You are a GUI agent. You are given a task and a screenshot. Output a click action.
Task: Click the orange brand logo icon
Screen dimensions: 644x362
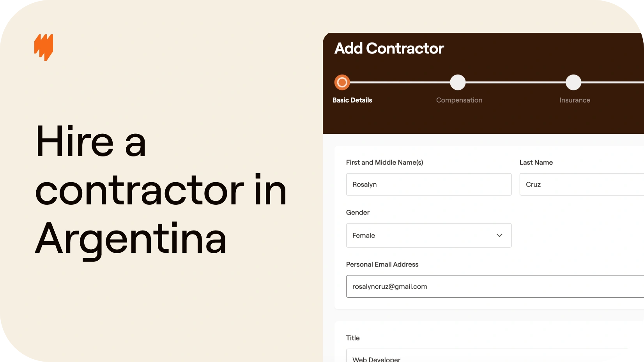pyautogui.click(x=44, y=47)
